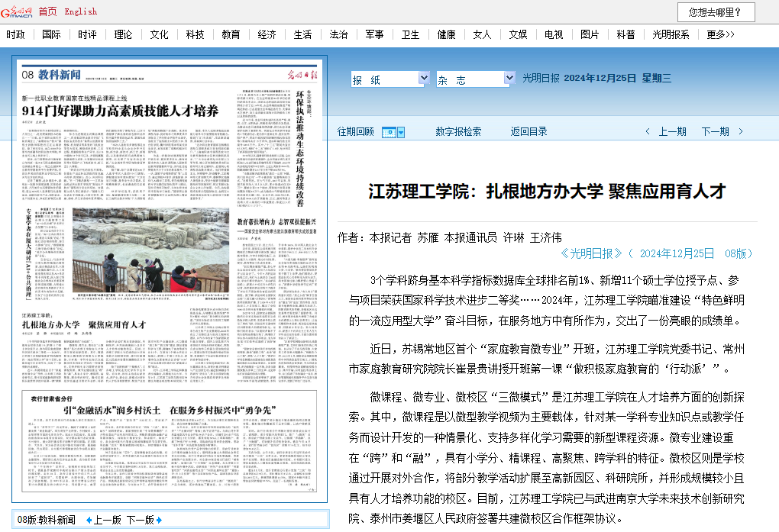Click the frozen waterfall photo on page
The image size is (779, 532).
[x=150, y=250]
